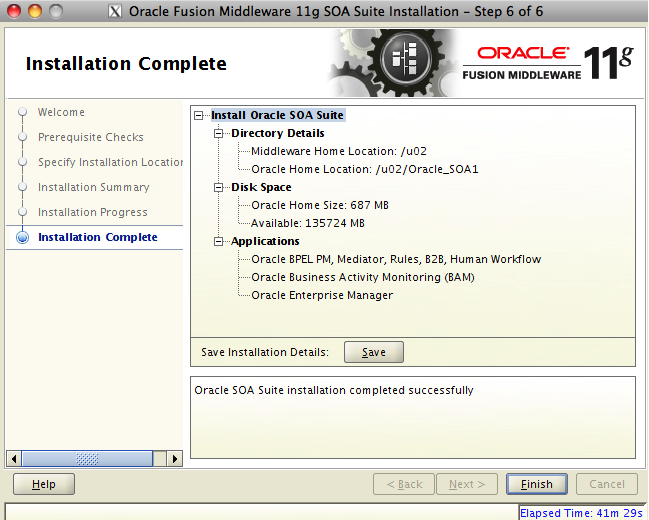Click the Welcome step bullet icon
This screenshot has height=520, width=649.
tap(22, 113)
